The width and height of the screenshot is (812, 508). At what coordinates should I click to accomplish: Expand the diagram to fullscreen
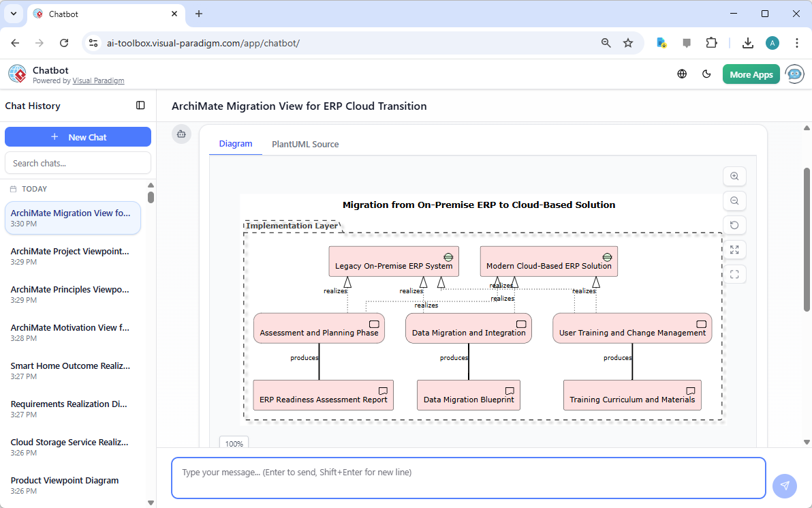734,250
